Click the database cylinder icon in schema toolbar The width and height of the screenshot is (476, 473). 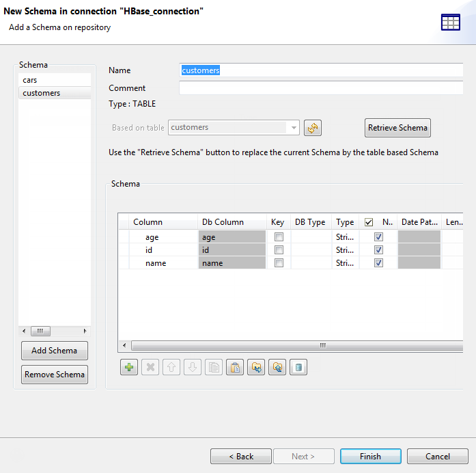pos(298,368)
